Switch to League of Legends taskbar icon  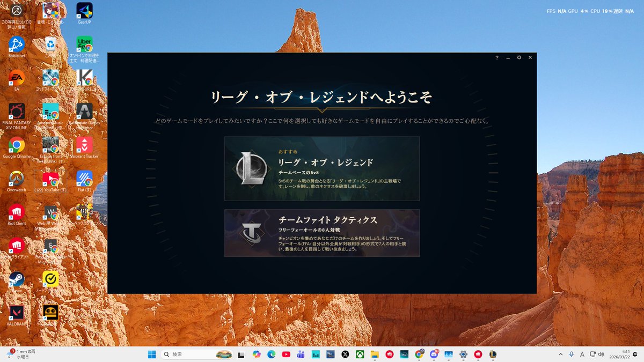tap(492, 354)
